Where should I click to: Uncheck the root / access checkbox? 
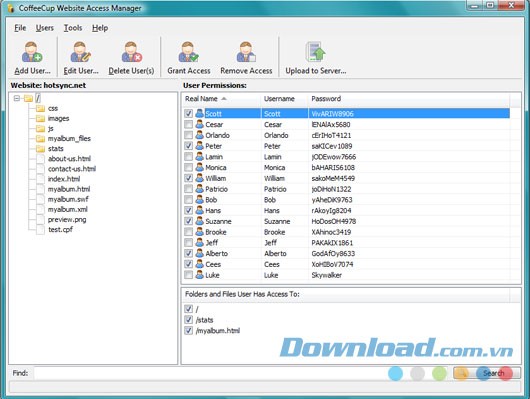(189, 309)
